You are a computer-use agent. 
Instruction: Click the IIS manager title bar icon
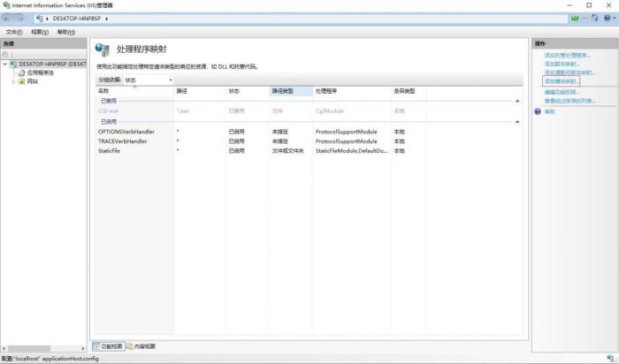coord(6,5)
